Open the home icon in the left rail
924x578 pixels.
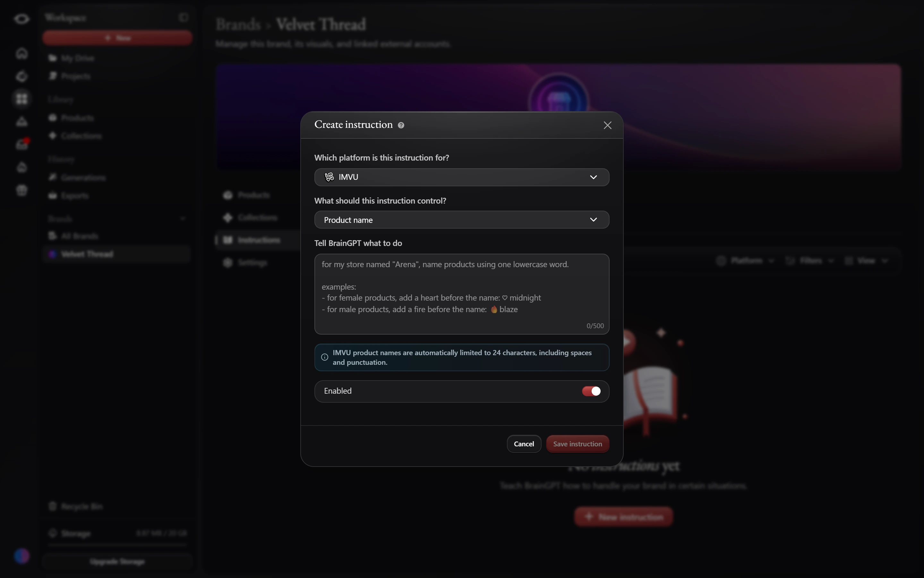pos(22,53)
